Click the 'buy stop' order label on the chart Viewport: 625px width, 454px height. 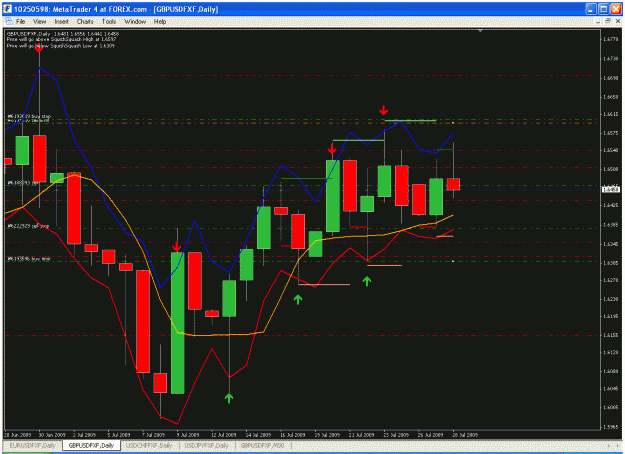(x=29, y=116)
